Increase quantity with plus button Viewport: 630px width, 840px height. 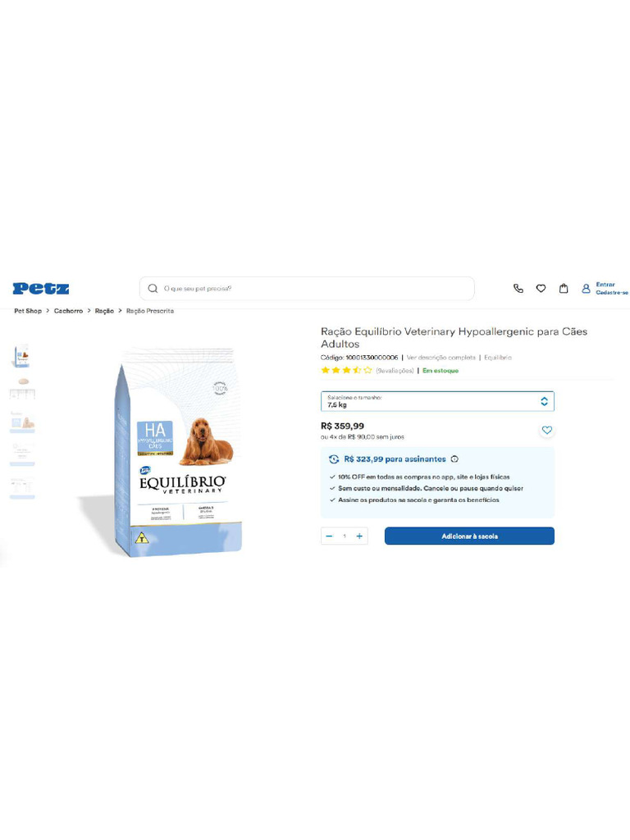(359, 536)
